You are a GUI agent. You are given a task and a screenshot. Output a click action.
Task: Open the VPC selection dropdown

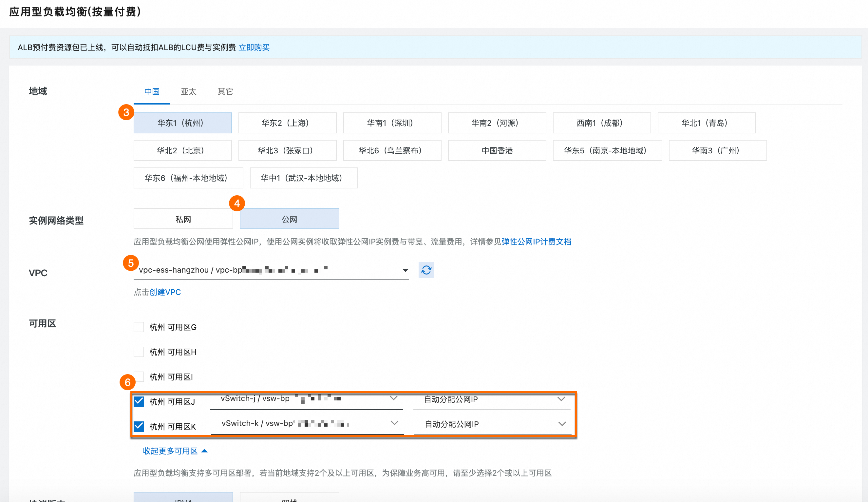[x=271, y=270]
